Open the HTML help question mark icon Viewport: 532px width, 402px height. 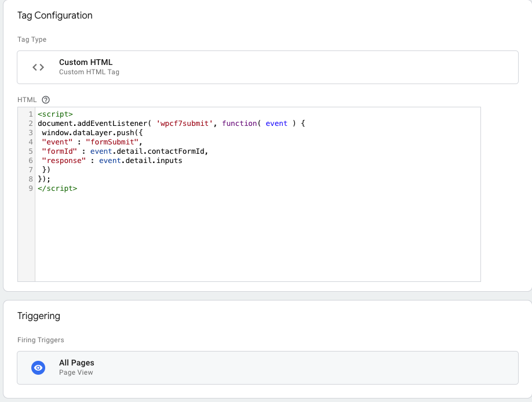46,100
